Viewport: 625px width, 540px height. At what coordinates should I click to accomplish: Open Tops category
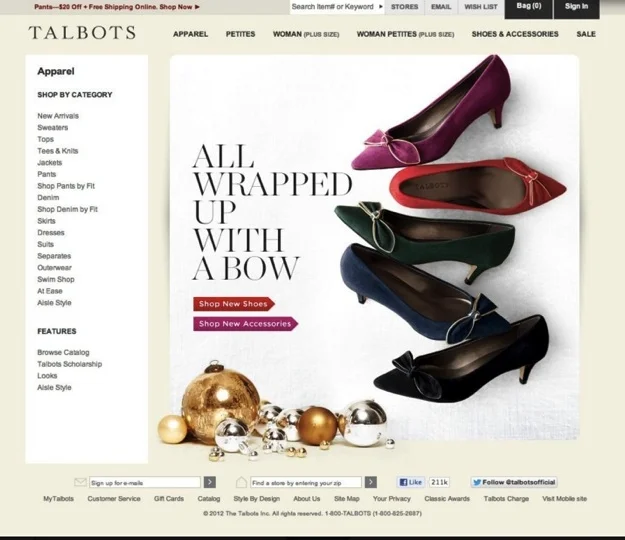pos(45,139)
